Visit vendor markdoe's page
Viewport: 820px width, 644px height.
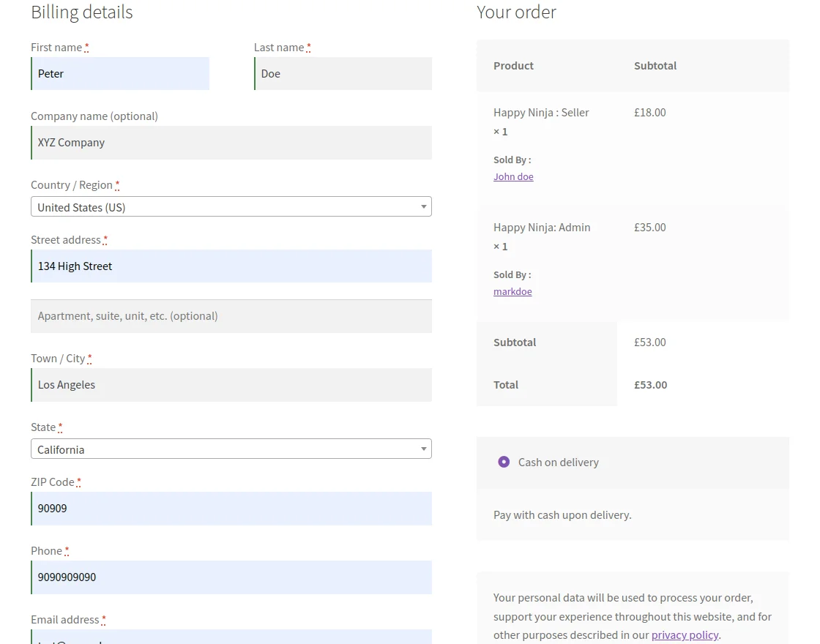point(512,291)
